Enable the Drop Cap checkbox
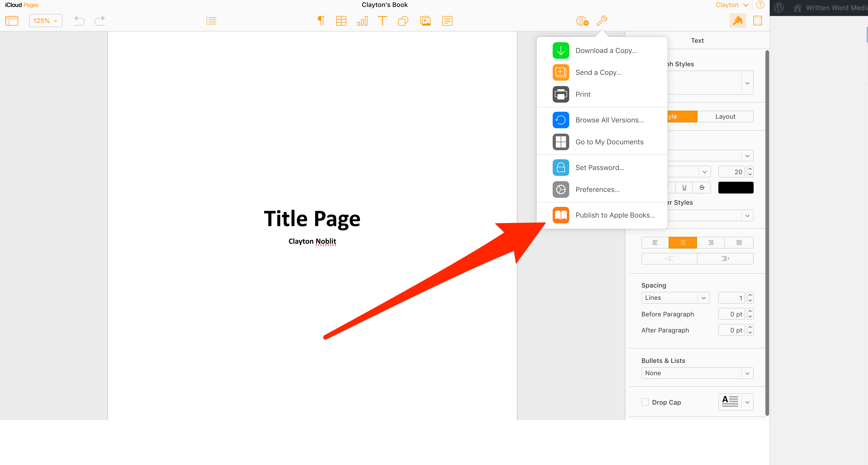 pos(645,402)
